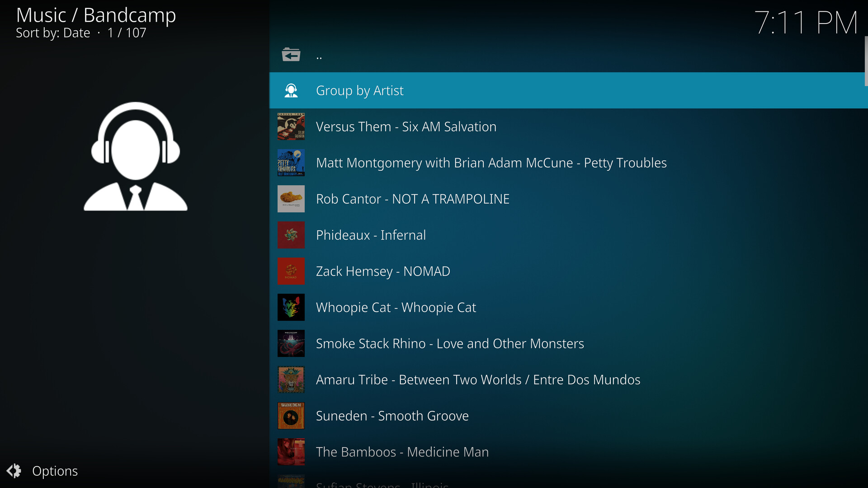Screen dimensions: 868x488
Task: Click Versus Them album cover thumbnail
Action: (291, 127)
